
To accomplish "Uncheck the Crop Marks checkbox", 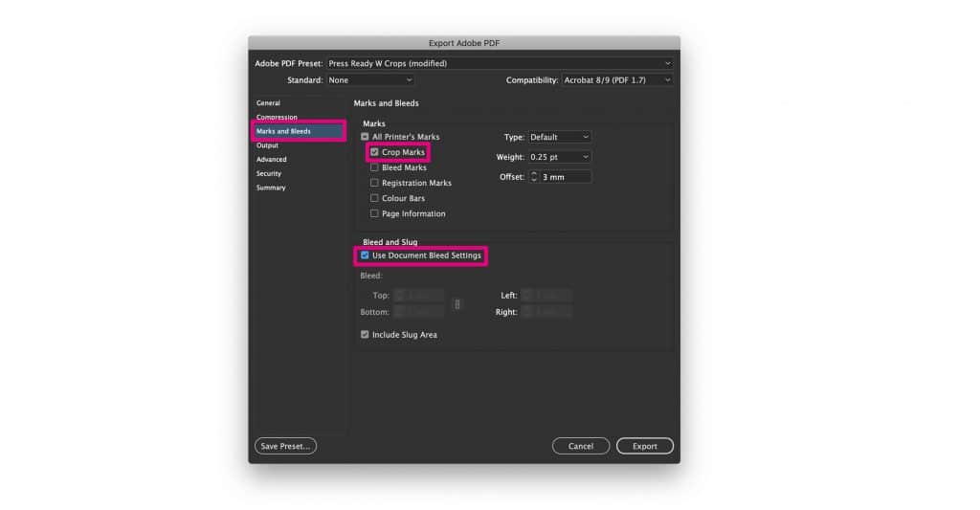I will [374, 152].
